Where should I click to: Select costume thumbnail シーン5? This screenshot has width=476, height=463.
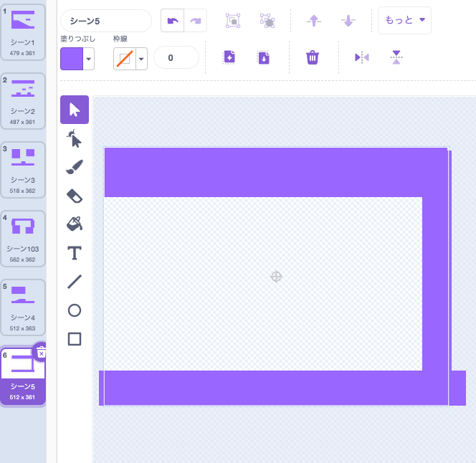23,376
